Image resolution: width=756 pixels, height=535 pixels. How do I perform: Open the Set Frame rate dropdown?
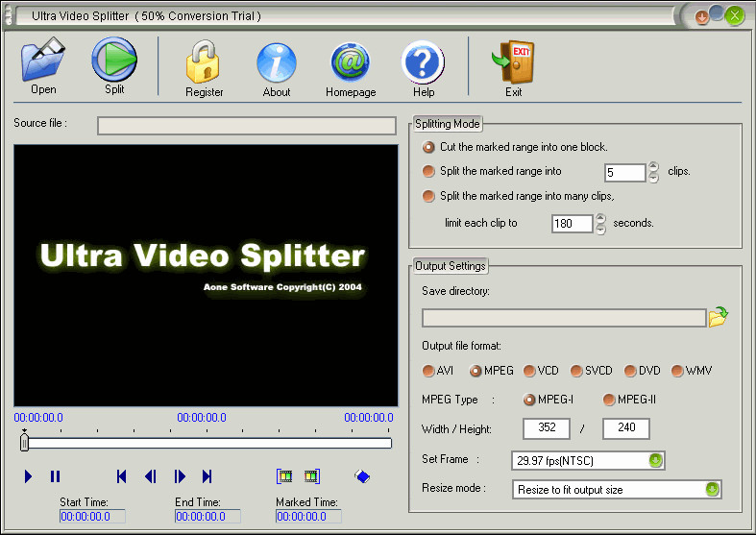[655, 460]
